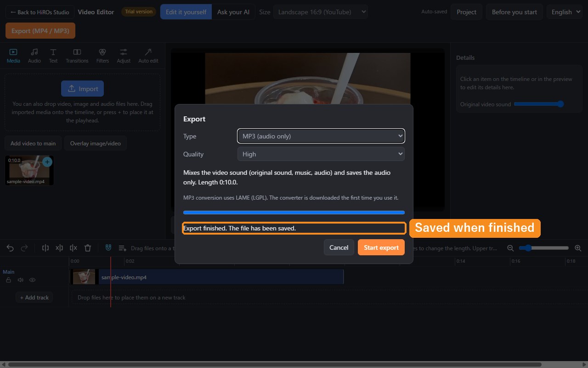This screenshot has width=588, height=368.
Task: Hide the Main track with the eye icon
Action: (33, 280)
